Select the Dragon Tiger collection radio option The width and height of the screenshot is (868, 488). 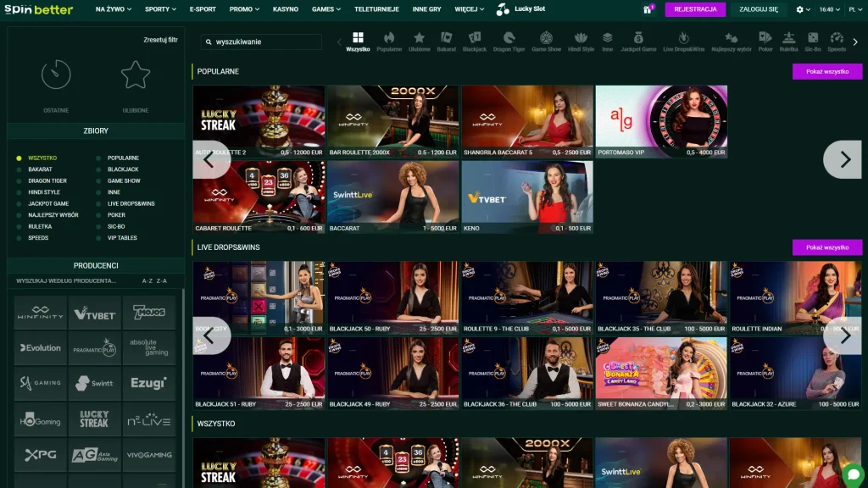pos(19,181)
